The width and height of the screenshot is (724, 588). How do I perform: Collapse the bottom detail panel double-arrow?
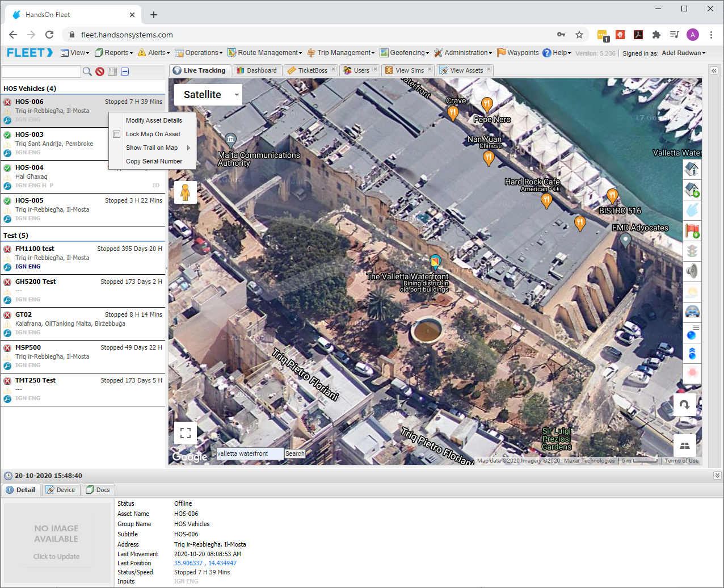pos(717,476)
